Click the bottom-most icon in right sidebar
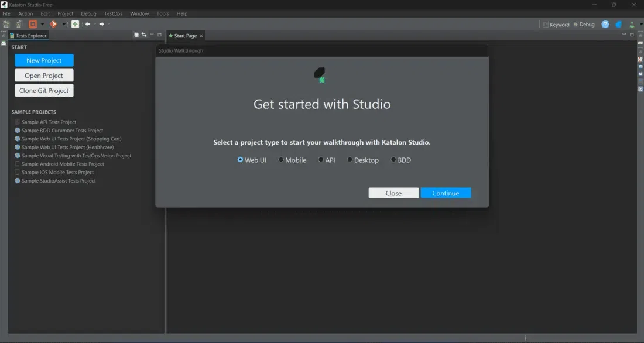644x343 pixels. click(x=640, y=89)
